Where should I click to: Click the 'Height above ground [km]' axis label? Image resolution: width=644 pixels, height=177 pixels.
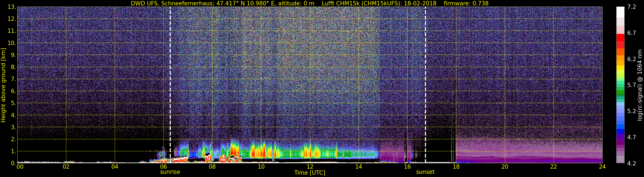[3, 85]
